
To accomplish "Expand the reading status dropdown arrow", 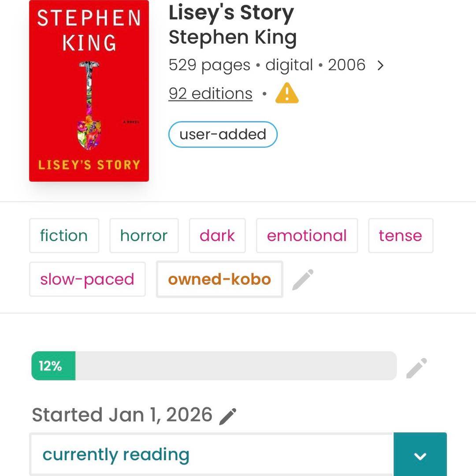I will [420, 455].
